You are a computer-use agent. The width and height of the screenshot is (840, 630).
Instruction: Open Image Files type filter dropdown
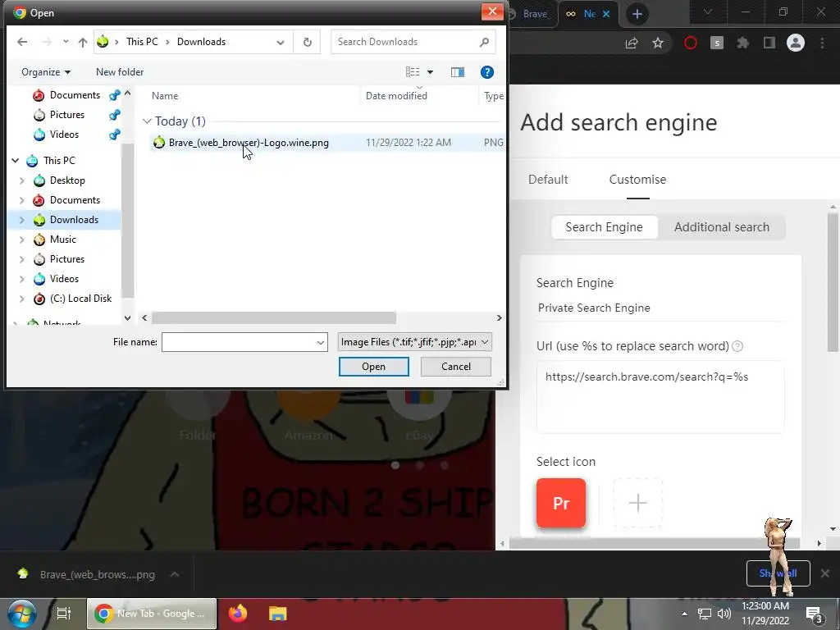coord(414,342)
